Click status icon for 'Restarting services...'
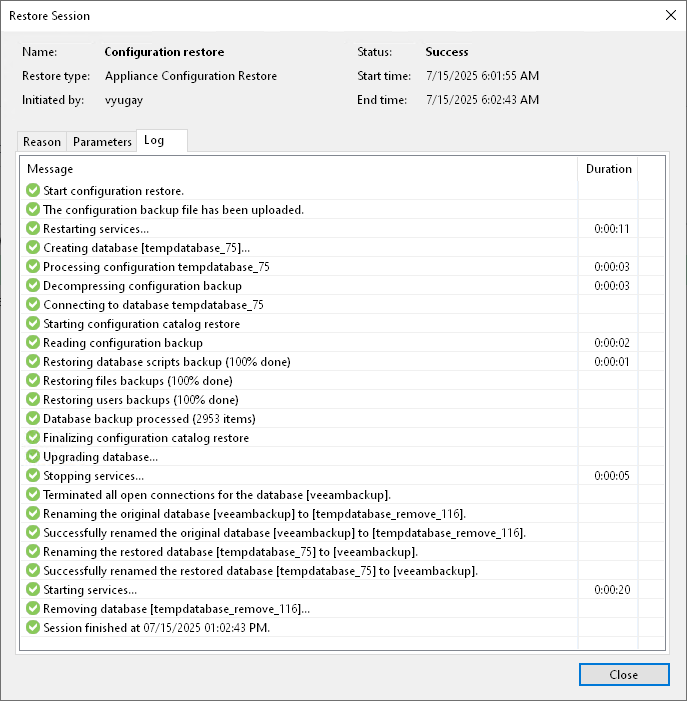The width and height of the screenshot is (687, 701). point(33,228)
